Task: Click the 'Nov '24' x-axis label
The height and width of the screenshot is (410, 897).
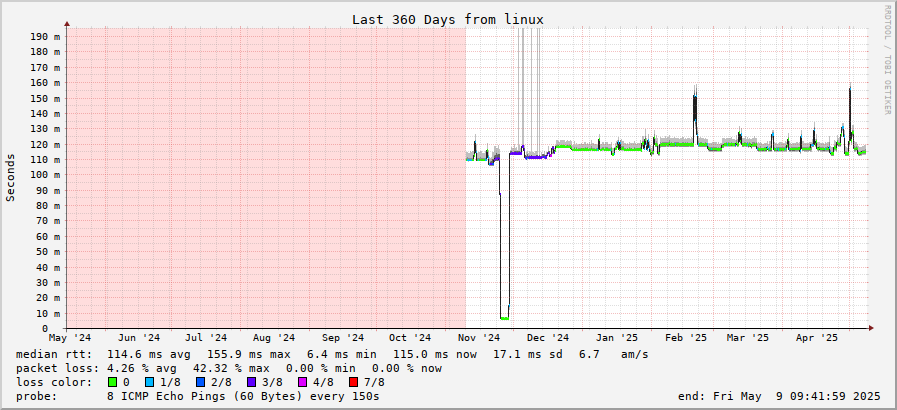Action: click(x=479, y=338)
